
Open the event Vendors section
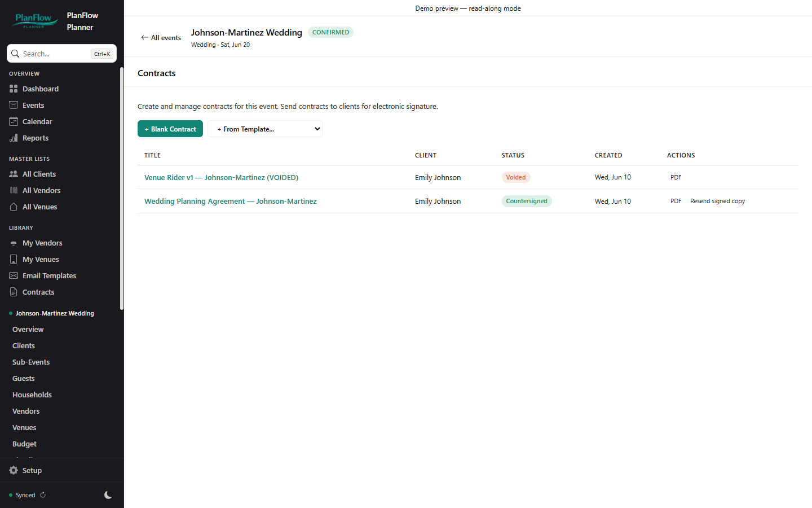[26, 411]
